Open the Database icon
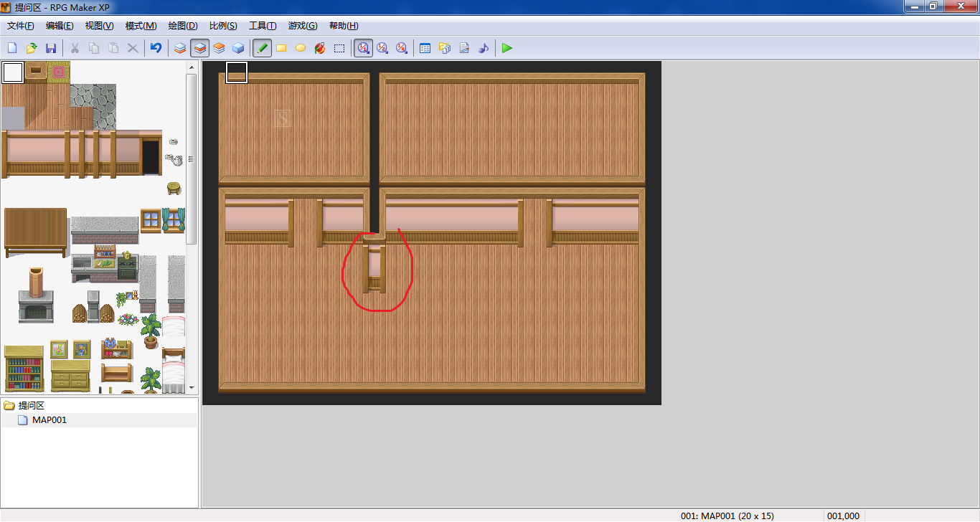Image resolution: width=980 pixels, height=522 pixels. click(425, 48)
